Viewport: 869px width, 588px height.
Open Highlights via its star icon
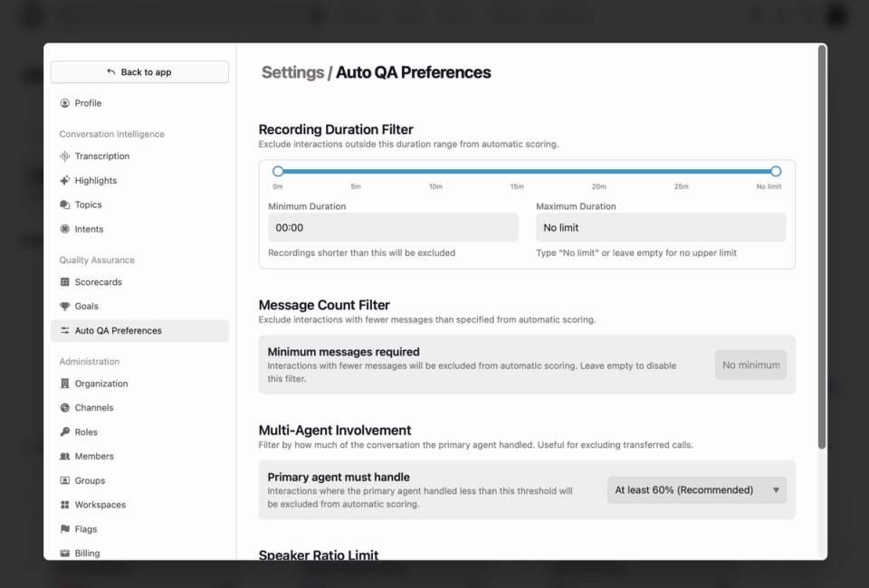click(63, 180)
